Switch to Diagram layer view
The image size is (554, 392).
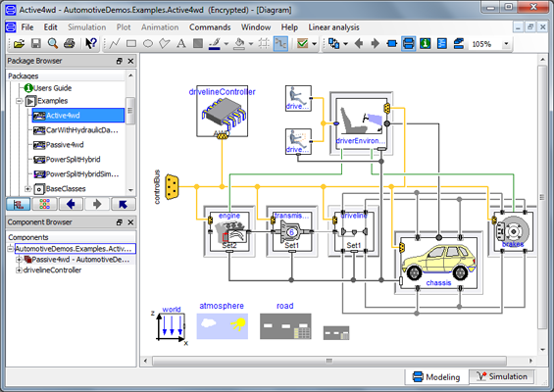[x=409, y=44]
